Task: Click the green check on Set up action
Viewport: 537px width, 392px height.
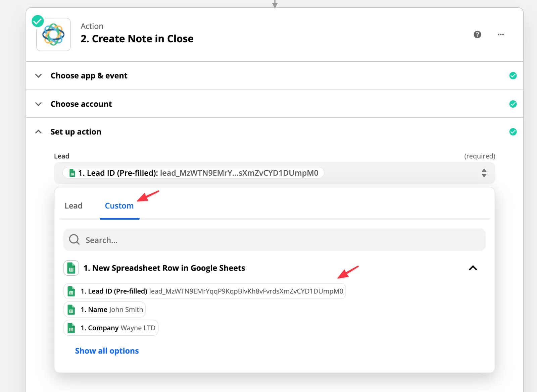Action: [513, 132]
